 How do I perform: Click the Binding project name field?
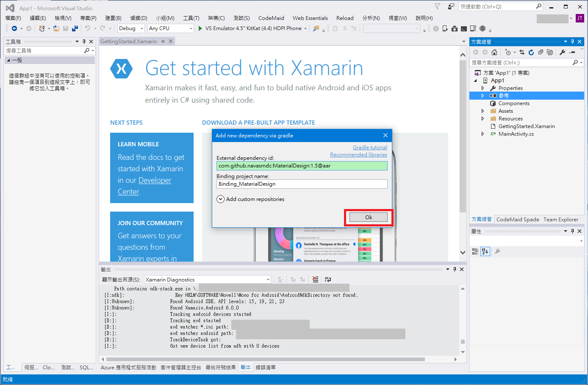tap(302, 184)
